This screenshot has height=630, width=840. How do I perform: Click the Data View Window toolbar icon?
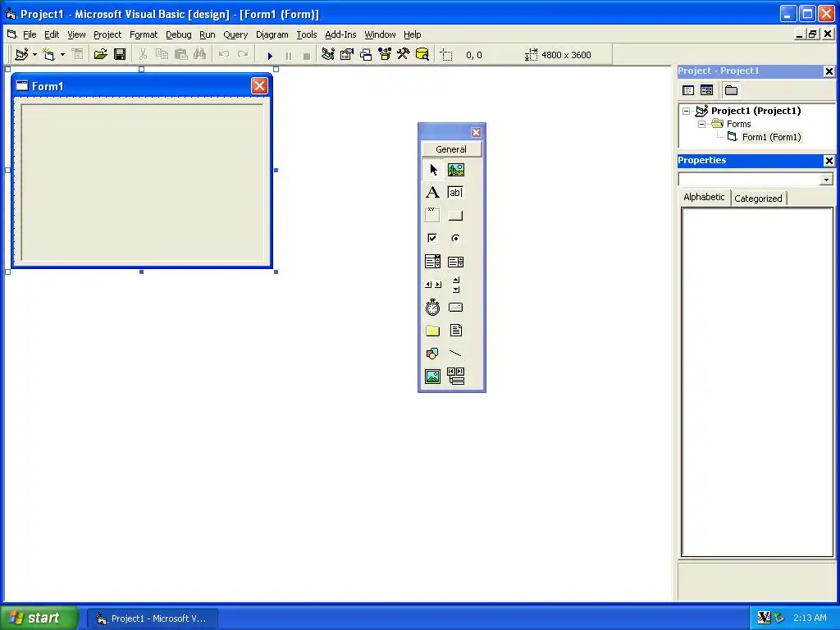pyautogui.click(x=422, y=54)
